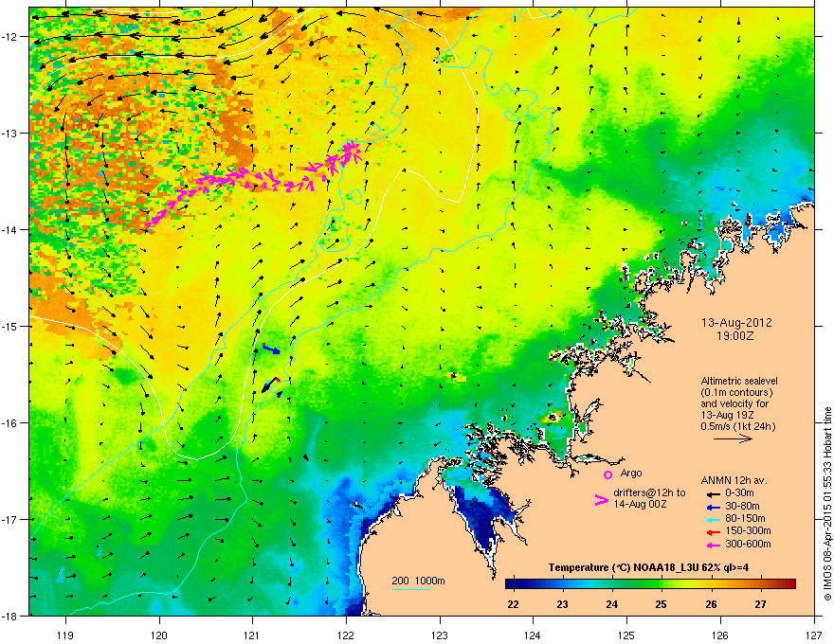The image size is (834, 644).
Task: Click the '200 1000m' bathymetry label
Action: pos(418,581)
